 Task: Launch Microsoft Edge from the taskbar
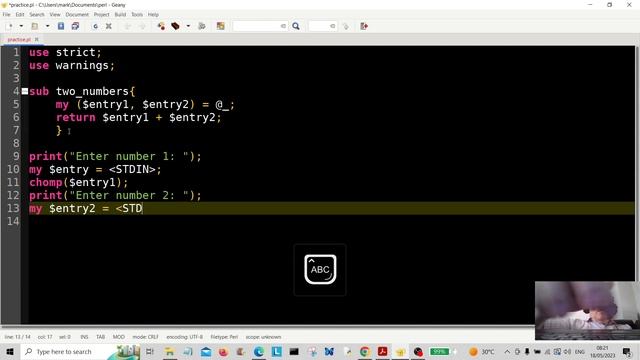point(258,351)
